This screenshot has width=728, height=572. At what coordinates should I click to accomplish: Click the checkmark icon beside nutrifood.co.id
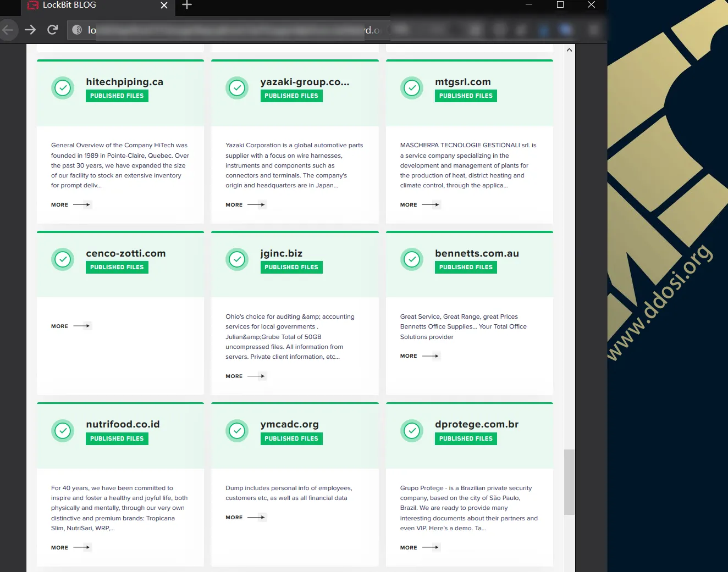tap(63, 431)
